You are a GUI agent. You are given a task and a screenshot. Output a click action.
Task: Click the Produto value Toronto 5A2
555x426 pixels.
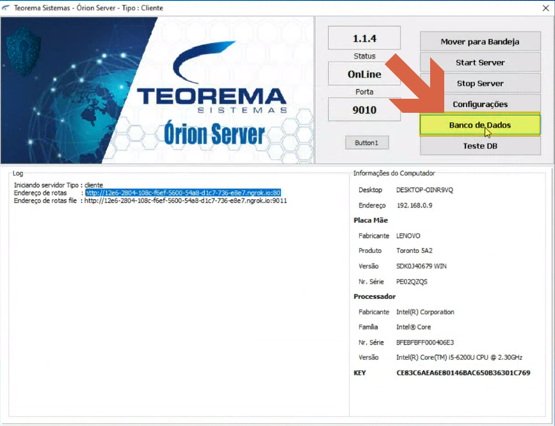tap(414, 251)
